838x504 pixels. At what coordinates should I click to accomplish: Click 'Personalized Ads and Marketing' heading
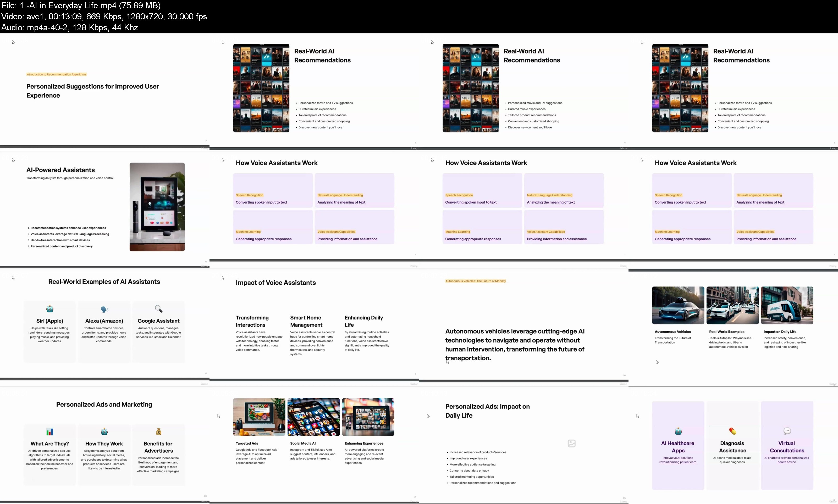pos(104,405)
